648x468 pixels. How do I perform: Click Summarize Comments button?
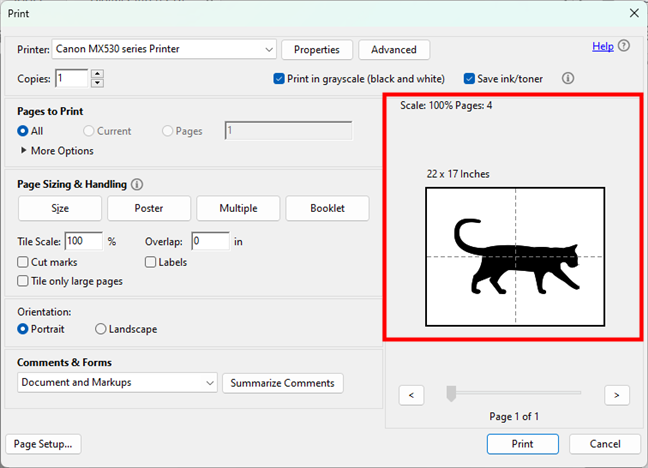point(283,383)
